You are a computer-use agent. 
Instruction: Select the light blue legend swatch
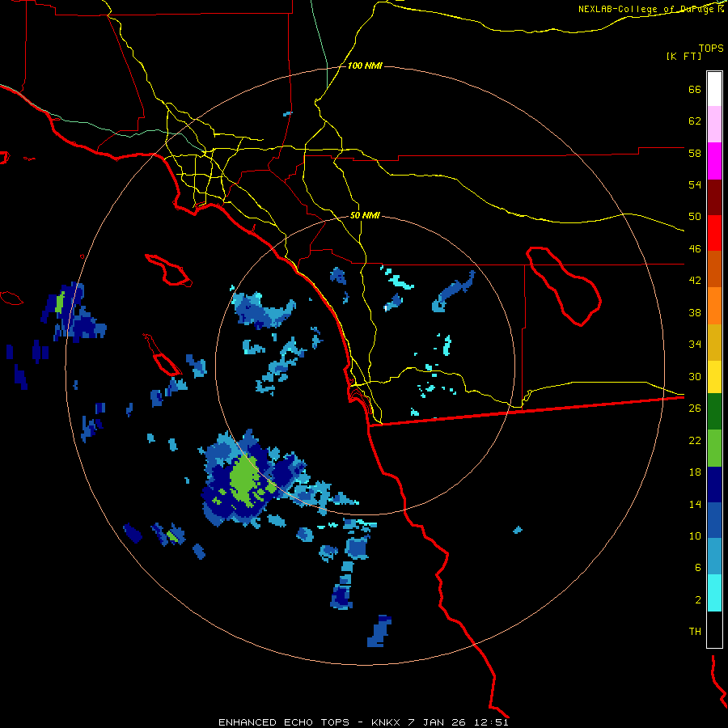714,557
